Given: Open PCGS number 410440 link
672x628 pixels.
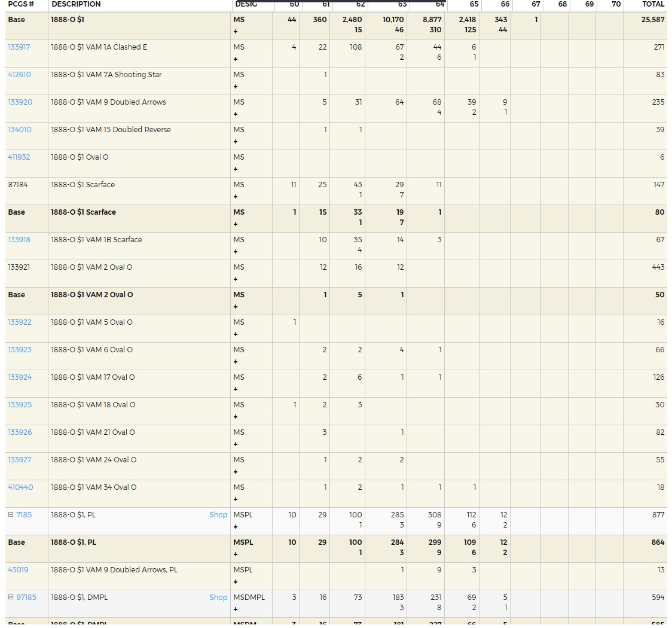Looking at the screenshot, I should point(20,487).
